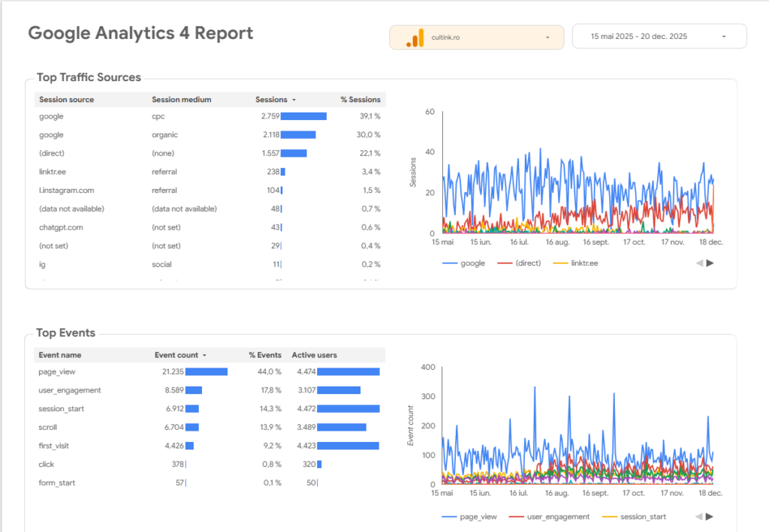Sort events table by Active users column
This screenshot has height=532, width=769.
coord(314,355)
